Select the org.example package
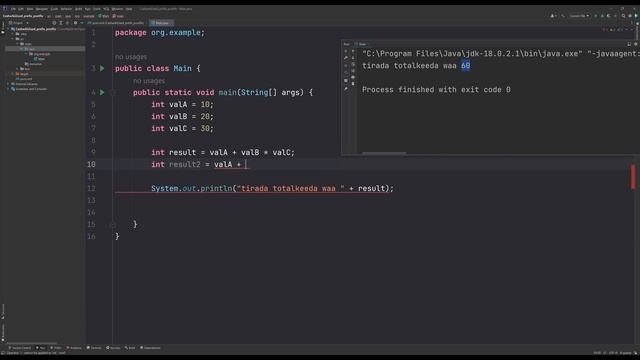The image size is (640, 360). pyautogui.click(x=40, y=54)
